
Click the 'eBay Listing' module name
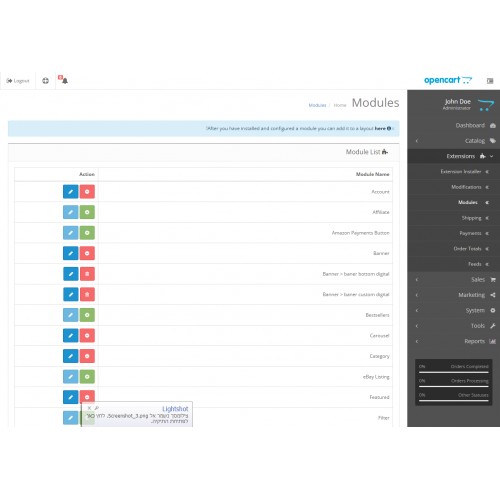[x=376, y=377]
